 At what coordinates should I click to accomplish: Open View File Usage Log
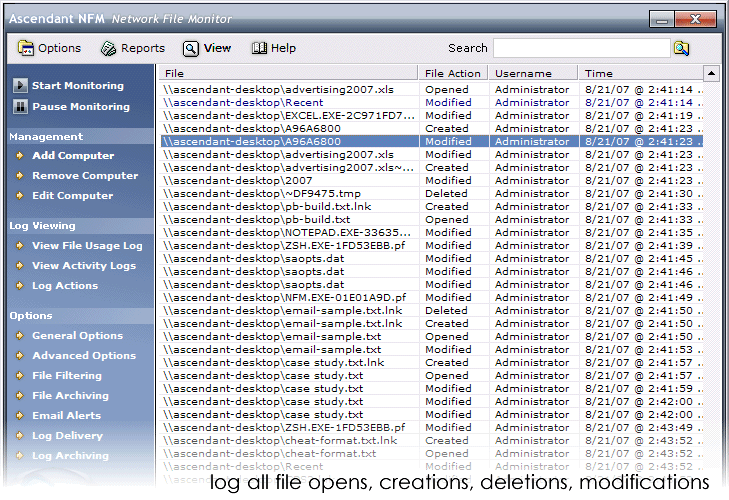tap(87, 246)
